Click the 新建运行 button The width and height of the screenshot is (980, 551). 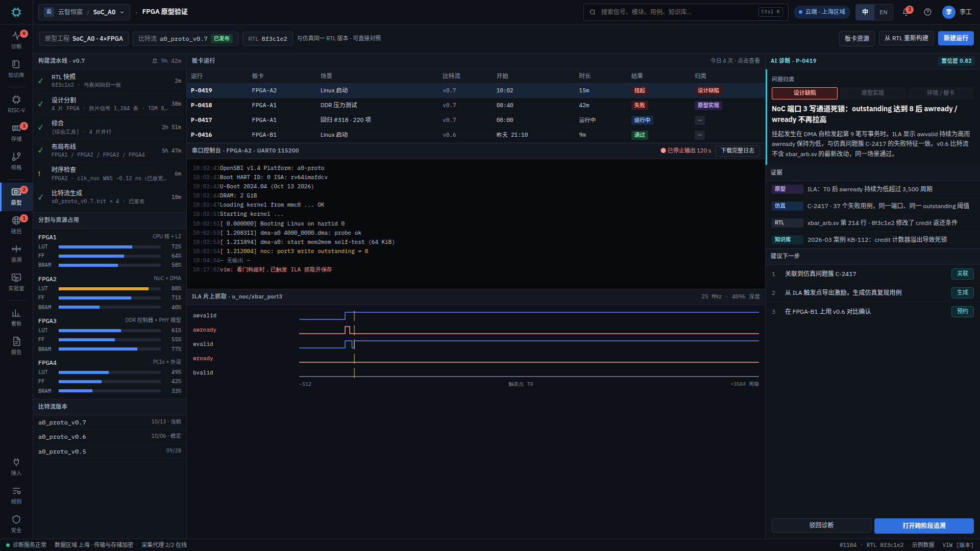pos(955,38)
